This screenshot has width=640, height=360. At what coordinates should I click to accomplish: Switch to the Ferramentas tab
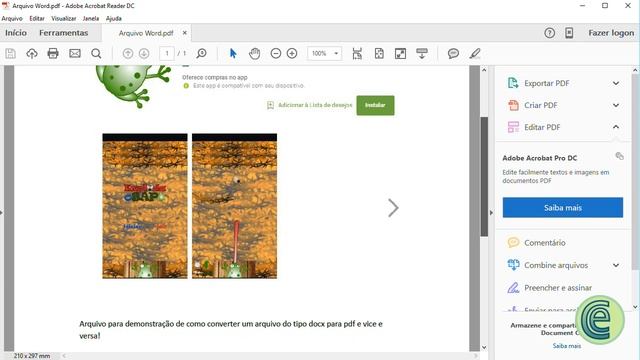point(64,33)
